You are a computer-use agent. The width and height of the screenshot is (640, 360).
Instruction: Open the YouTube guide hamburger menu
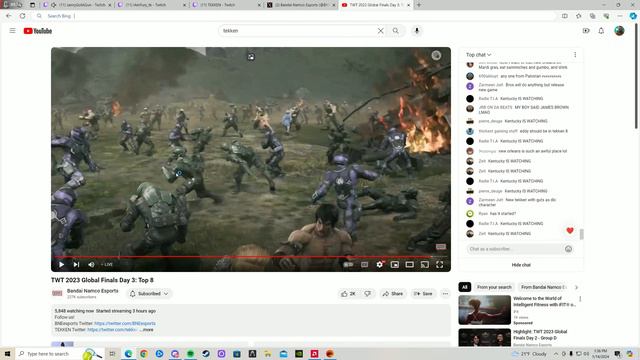click(13, 31)
